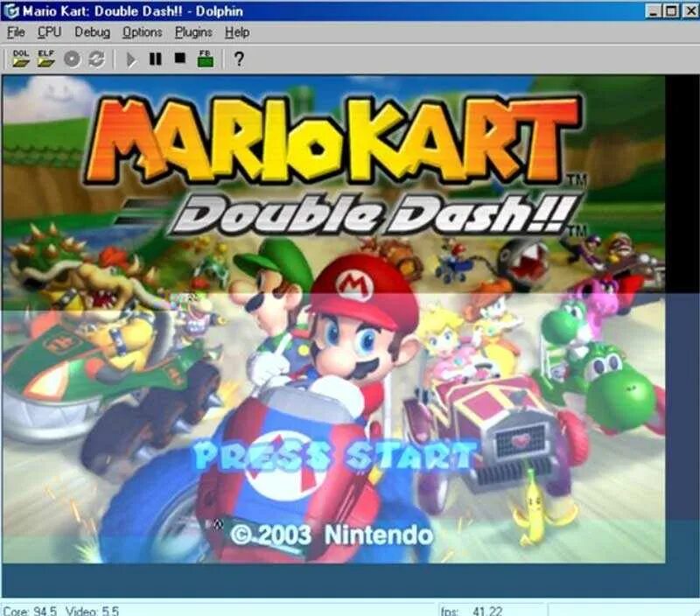The height and width of the screenshot is (616, 700).
Task: Minimize the Dolphin window
Action: click(654, 10)
